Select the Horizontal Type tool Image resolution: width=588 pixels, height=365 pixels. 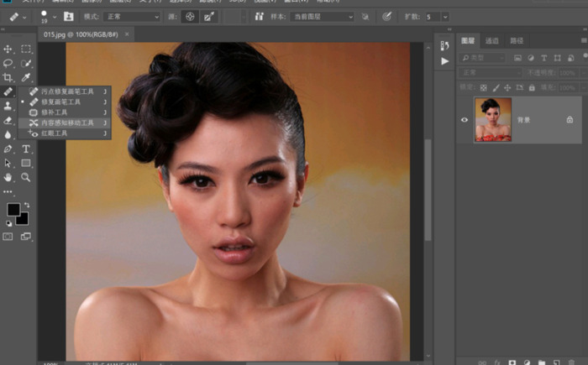(26, 149)
